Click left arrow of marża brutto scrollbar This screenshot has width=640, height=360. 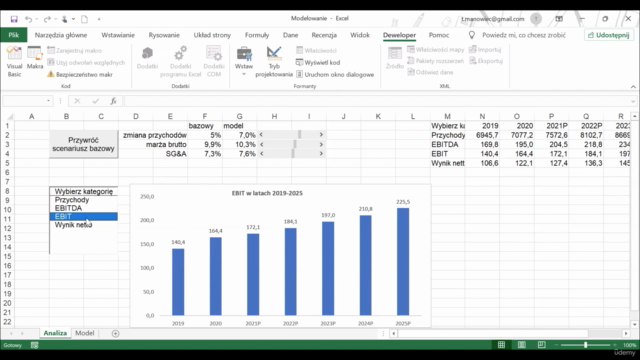point(261,144)
